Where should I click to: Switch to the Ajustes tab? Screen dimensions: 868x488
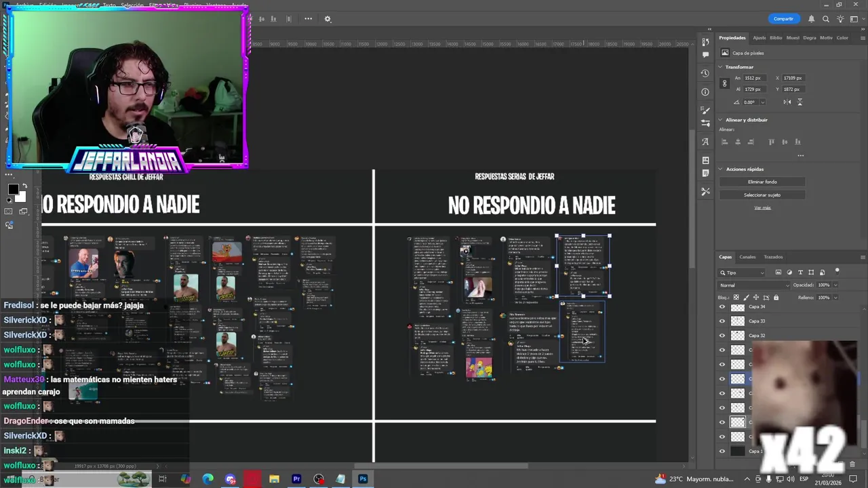(759, 38)
